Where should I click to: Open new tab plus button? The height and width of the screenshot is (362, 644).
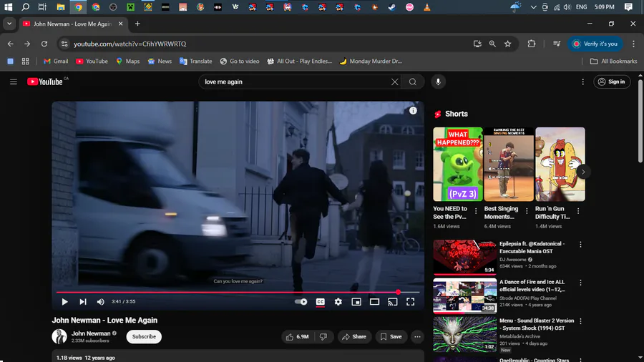137,24
